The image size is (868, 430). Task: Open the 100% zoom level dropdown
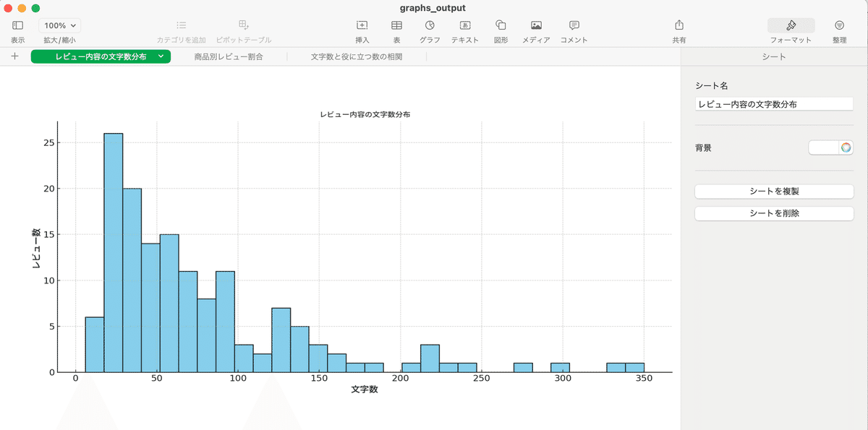[x=59, y=25]
